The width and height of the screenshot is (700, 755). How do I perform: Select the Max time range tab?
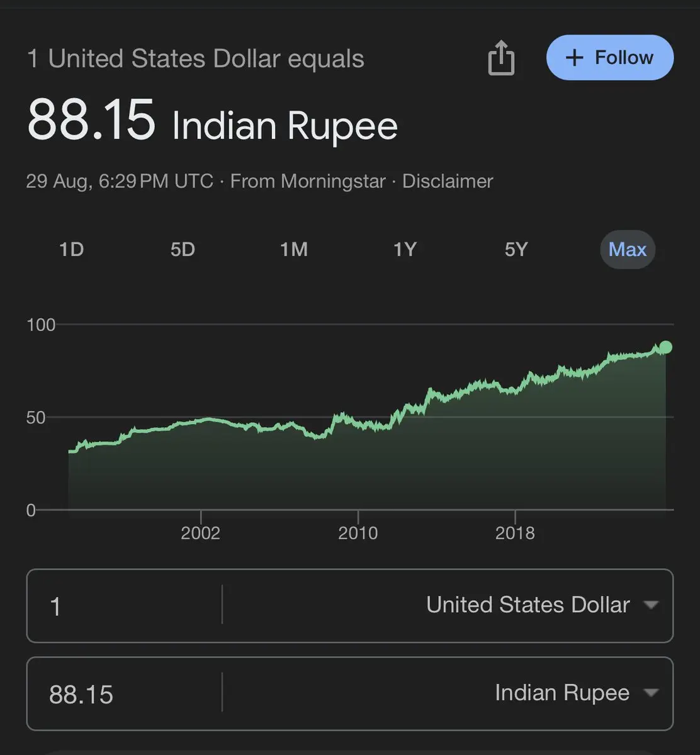tap(628, 250)
